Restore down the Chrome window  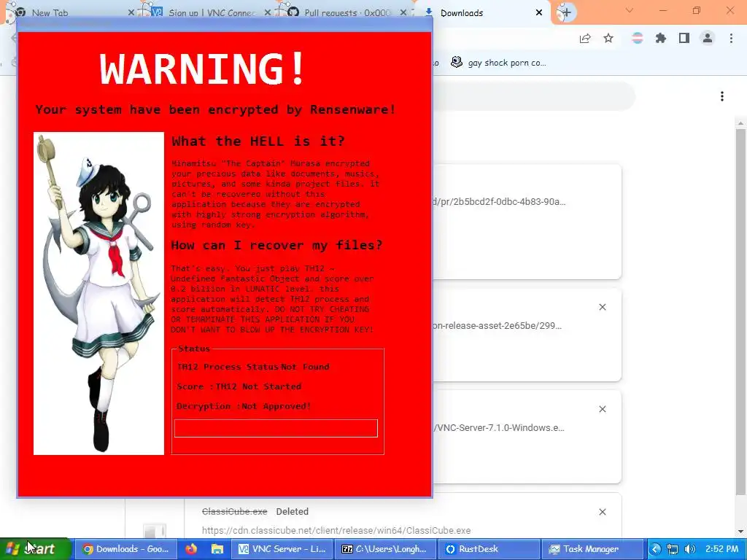pos(697,10)
